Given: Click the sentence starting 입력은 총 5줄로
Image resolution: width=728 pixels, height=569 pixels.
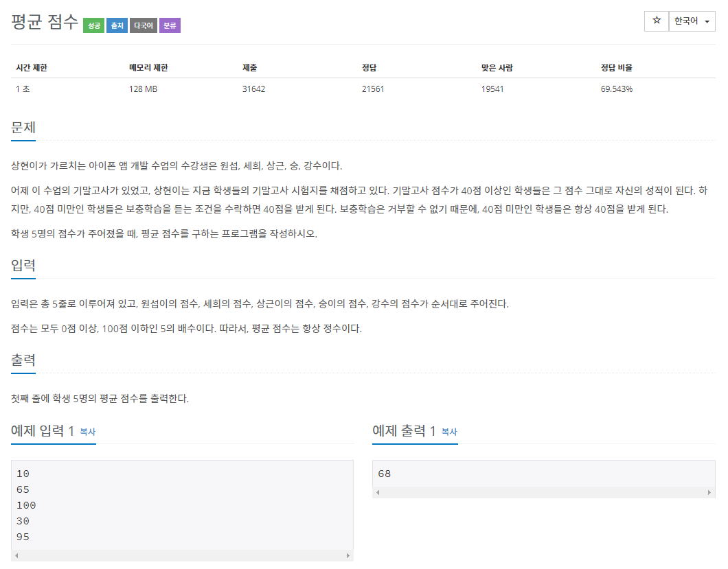Looking at the screenshot, I should 260,304.
